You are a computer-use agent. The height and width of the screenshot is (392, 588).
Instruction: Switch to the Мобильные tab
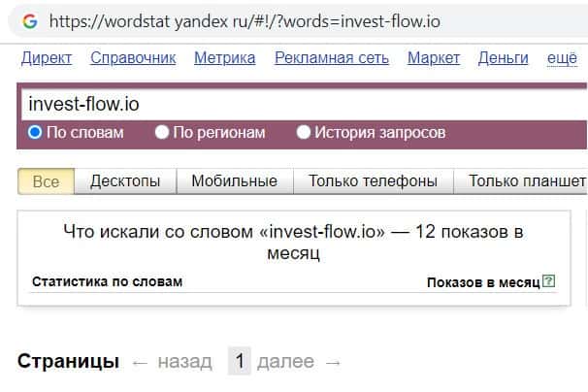(x=235, y=181)
